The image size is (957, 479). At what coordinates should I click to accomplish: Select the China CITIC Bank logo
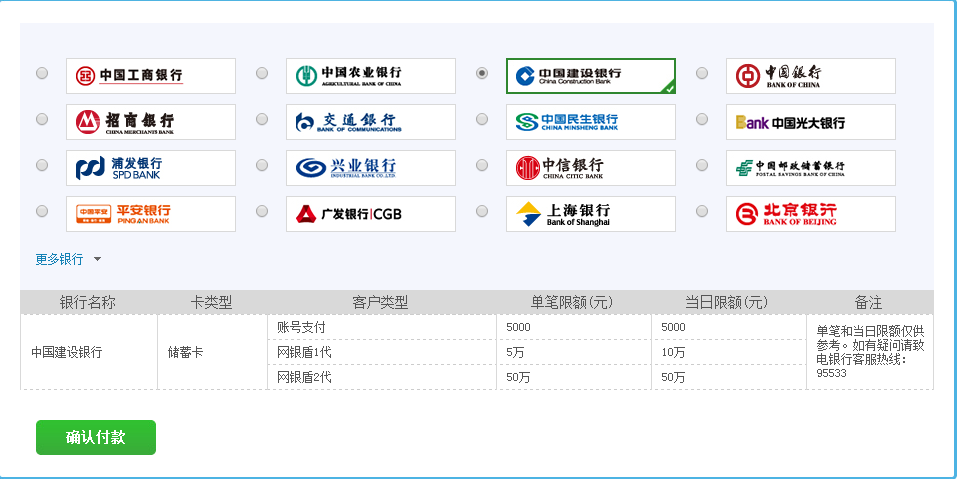(x=591, y=168)
